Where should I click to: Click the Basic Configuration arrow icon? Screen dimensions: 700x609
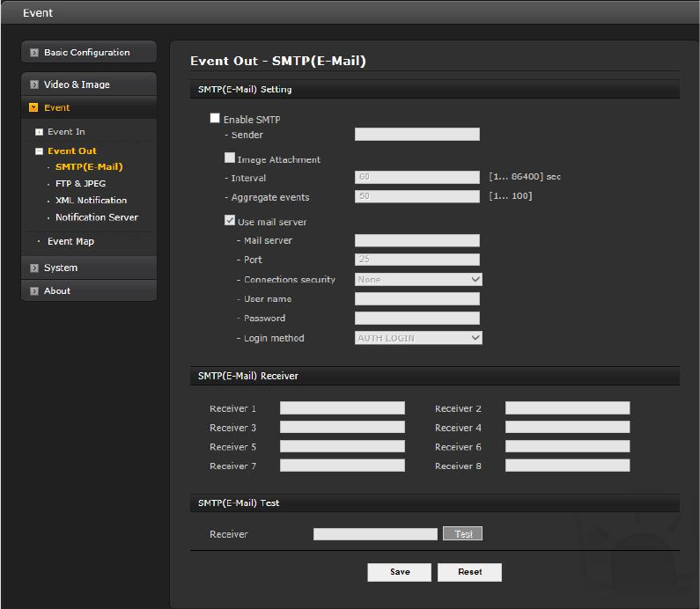point(34,53)
